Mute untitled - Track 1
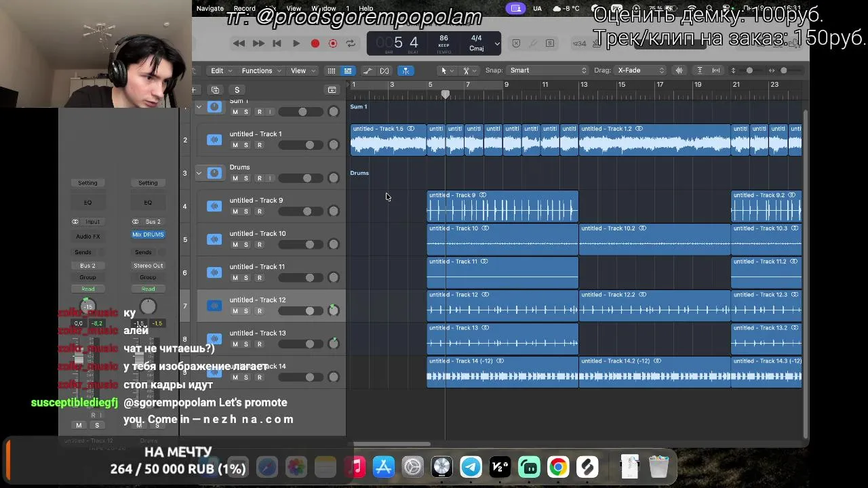This screenshot has height=488, width=868. coord(235,145)
